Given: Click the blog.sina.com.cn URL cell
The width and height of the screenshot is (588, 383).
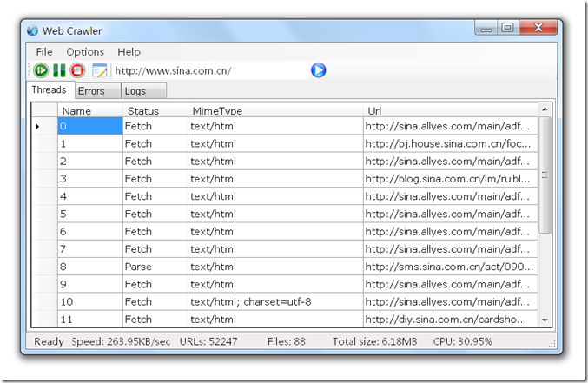Looking at the screenshot, I should [x=451, y=179].
